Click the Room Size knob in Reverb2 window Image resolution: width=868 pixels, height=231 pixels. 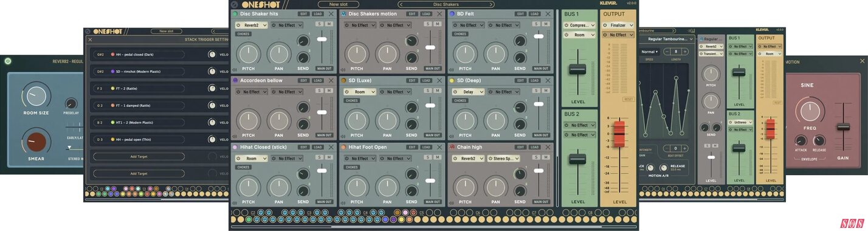36,96
